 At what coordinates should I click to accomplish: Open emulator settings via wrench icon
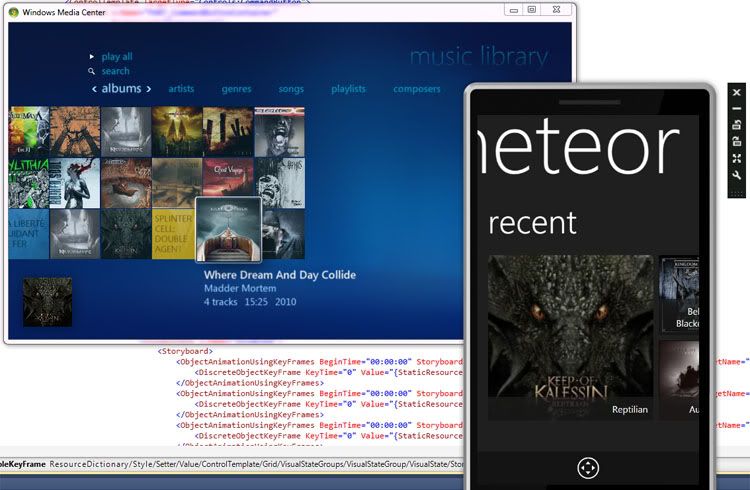[737, 176]
